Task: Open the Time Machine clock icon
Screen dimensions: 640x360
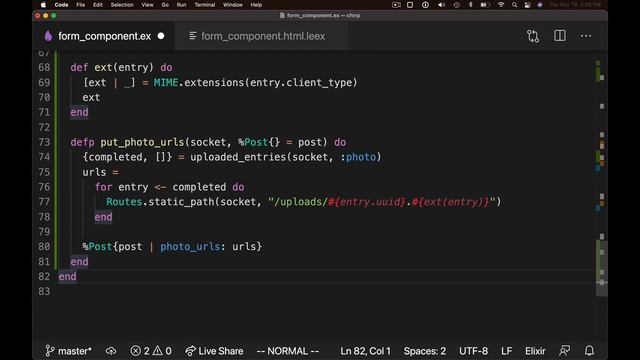Action: tap(456, 5)
